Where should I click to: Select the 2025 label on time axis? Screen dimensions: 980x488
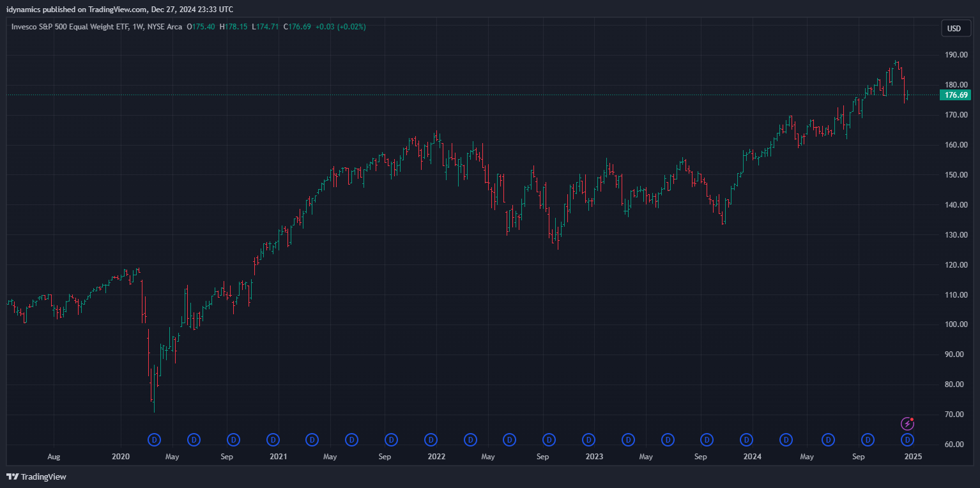click(x=913, y=457)
